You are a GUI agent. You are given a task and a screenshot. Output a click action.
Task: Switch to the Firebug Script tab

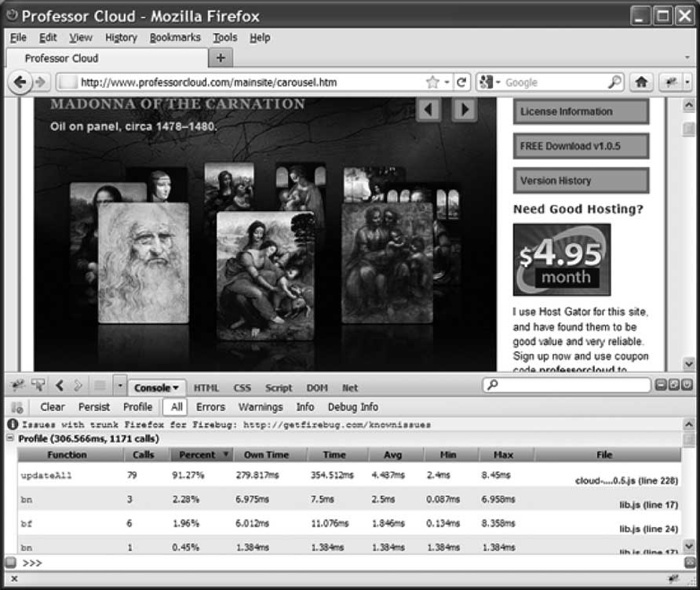pyautogui.click(x=279, y=388)
